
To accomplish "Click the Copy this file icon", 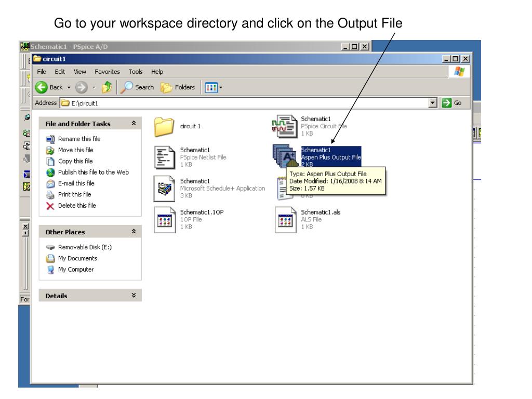I will coord(50,162).
